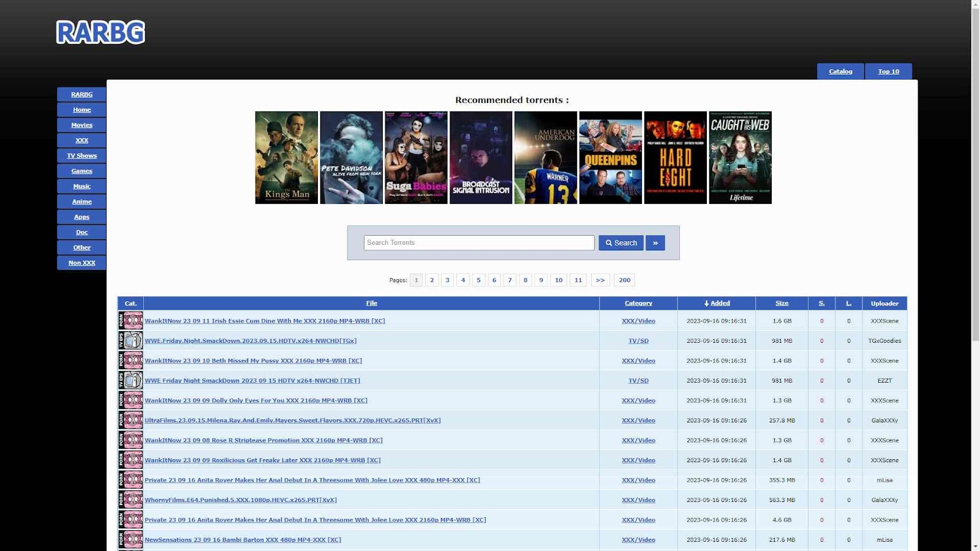The height and width of the screenshot is (551, 980).
Task: Browse Anime from the sidebar
Action: (81, 201)
